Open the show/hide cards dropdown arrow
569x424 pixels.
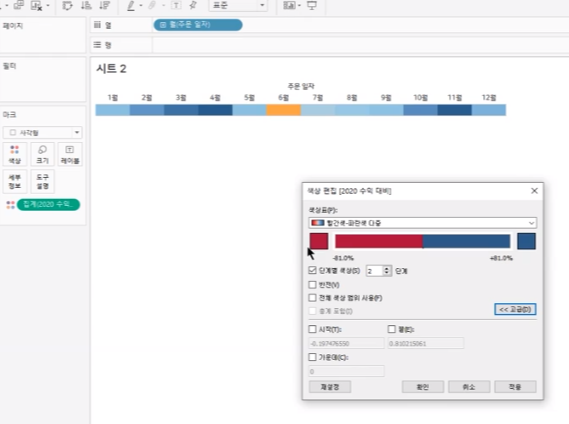299,6
